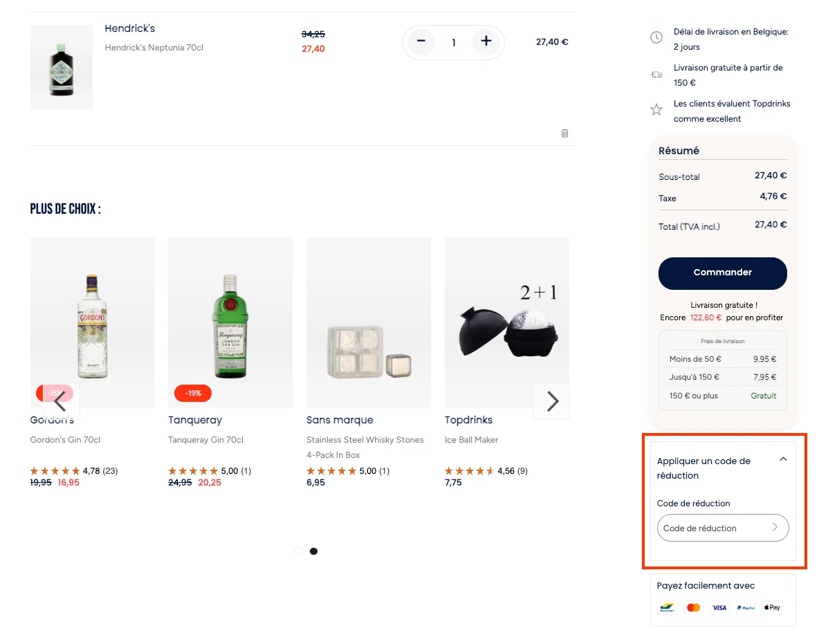Open Gordon's Gin bottle image
The height and width of the screenshot is (644, 828).
pyautogui.click(x=93, y=322)
